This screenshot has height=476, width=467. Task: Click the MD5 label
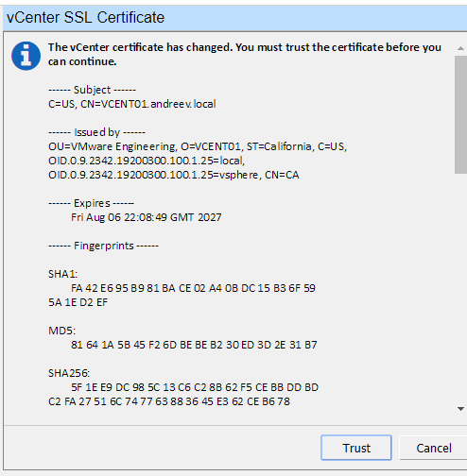point(61,331)
